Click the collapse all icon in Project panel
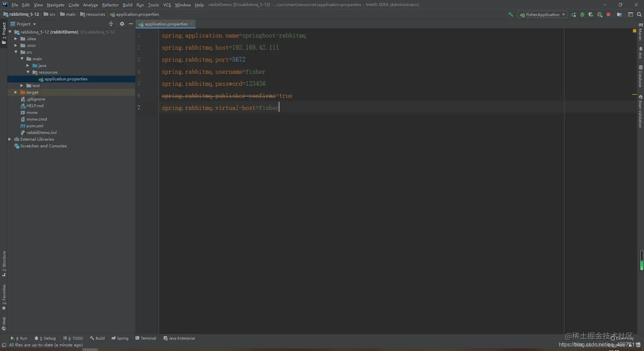The width and height of the screenshot is (644, 351). click(x=111, y=24)
